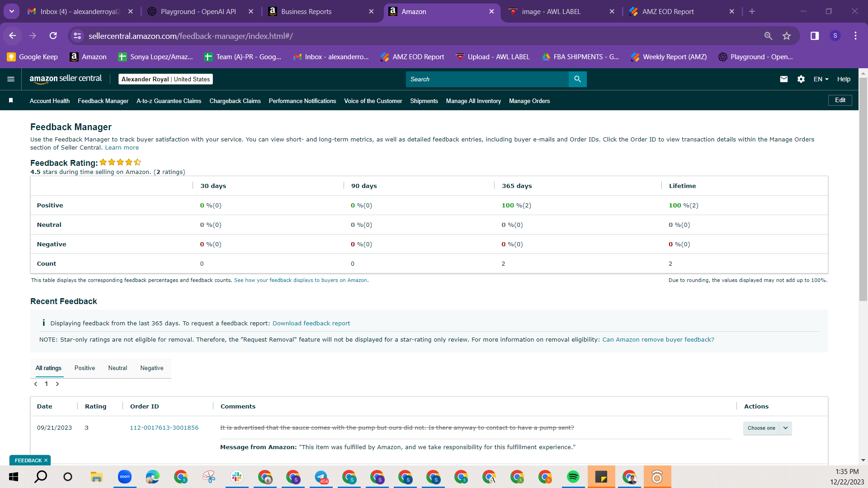Select the All ratings tab
The height and width of the screenshot is (488, 868).
pos(48,368)
